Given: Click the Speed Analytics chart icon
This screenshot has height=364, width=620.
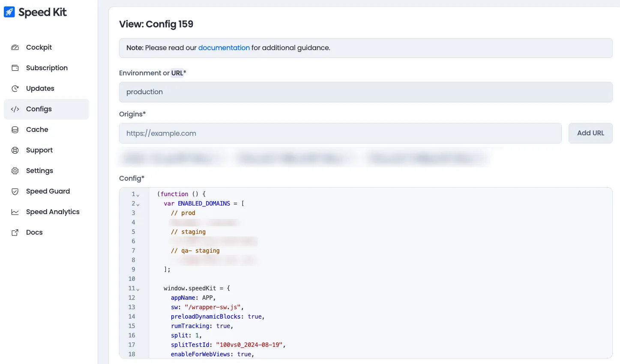Looking at the screenshot, I should (15, 212).
